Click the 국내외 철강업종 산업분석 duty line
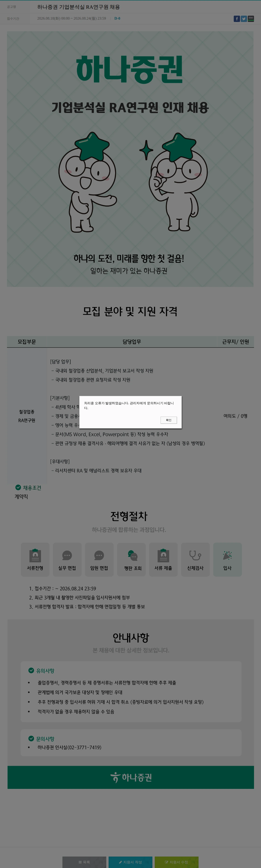 pos(102,371)
